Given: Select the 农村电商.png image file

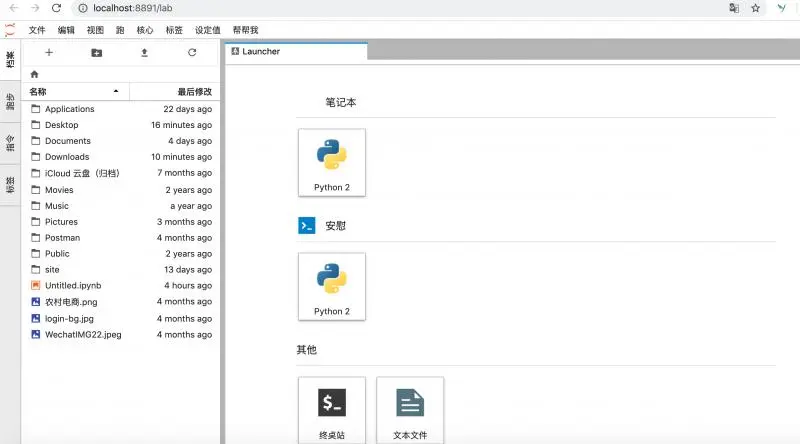Looking at the screenshot, I should click(x=121, y=302).
